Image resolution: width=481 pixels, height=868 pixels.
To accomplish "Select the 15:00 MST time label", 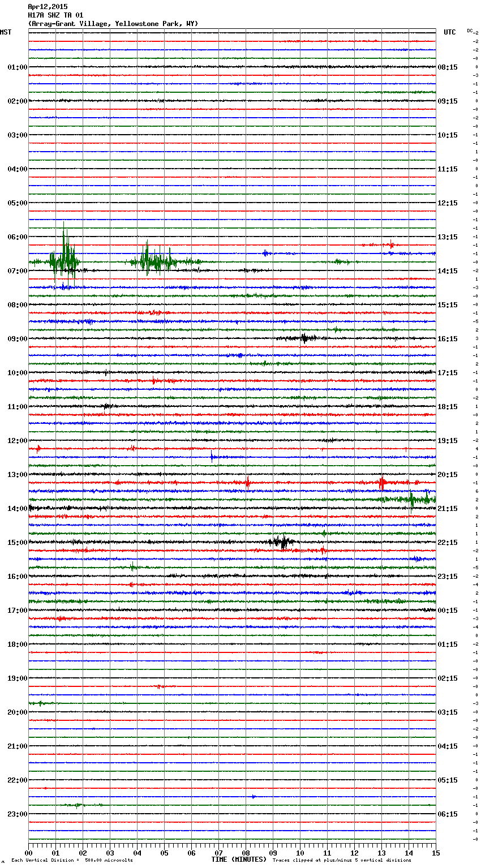I will [17, 543].
